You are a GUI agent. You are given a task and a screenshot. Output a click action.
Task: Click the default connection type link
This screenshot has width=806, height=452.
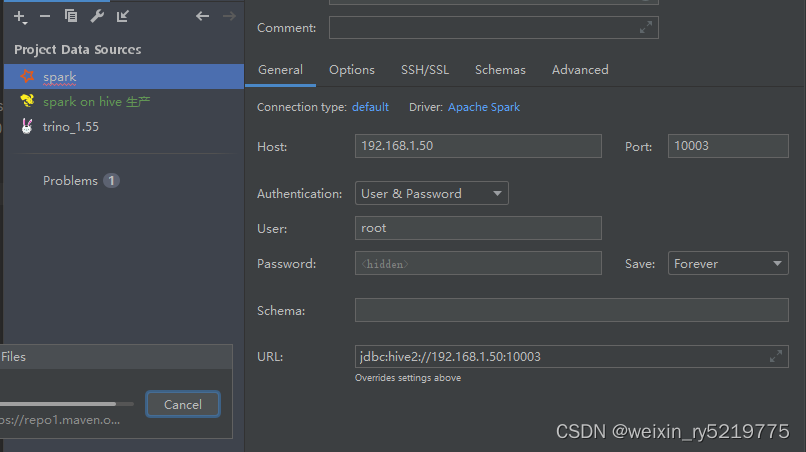point(370,107)
